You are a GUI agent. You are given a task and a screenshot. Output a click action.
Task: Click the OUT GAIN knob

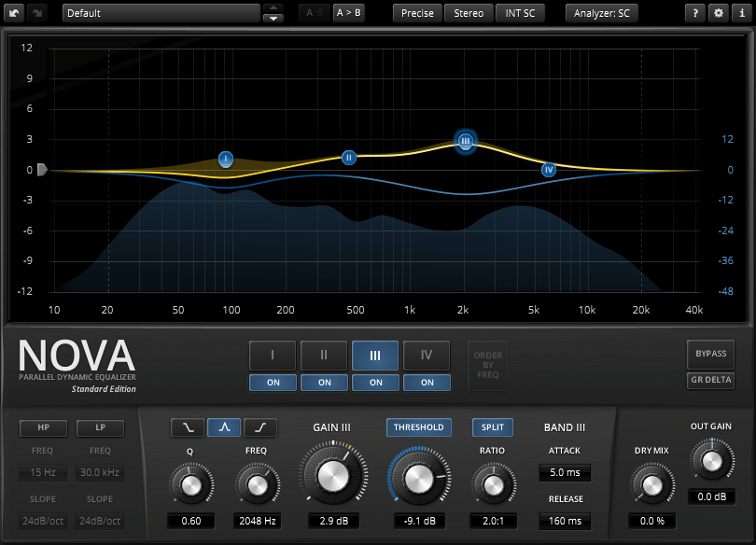(x=712, y=461)
